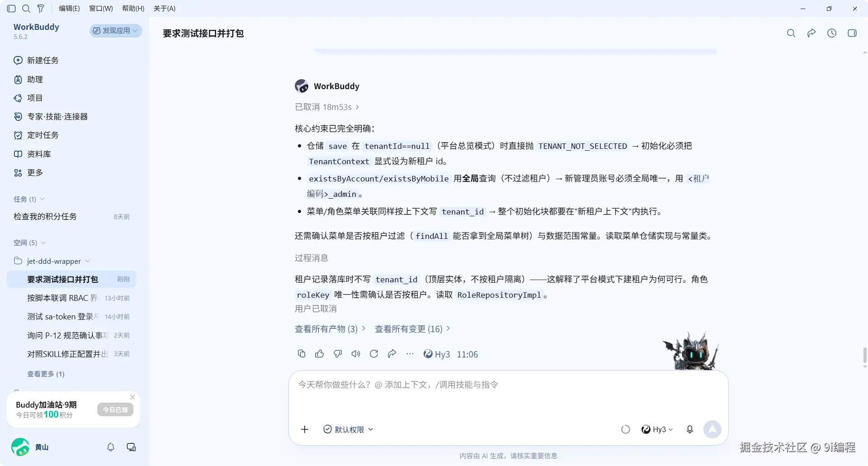Viewport: 868px width, 466px height.
Task: Share this response with arrow icon
Action: (x=392, y=354)
